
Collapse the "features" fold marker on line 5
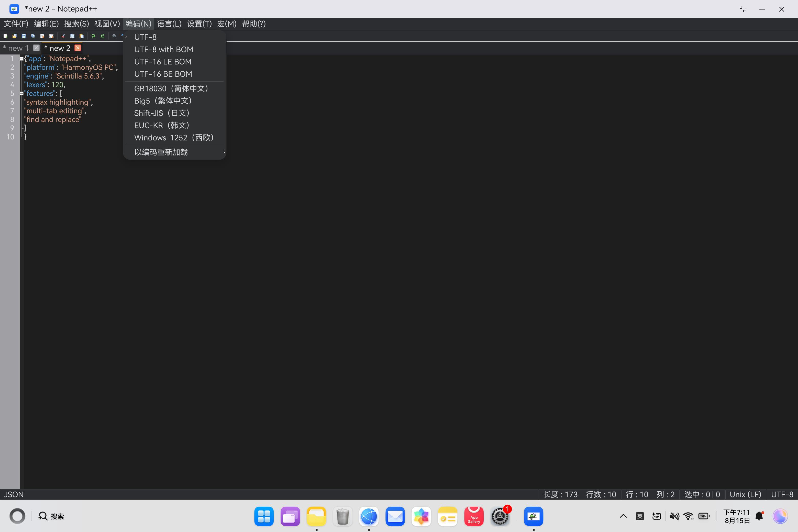pos(22,93)
